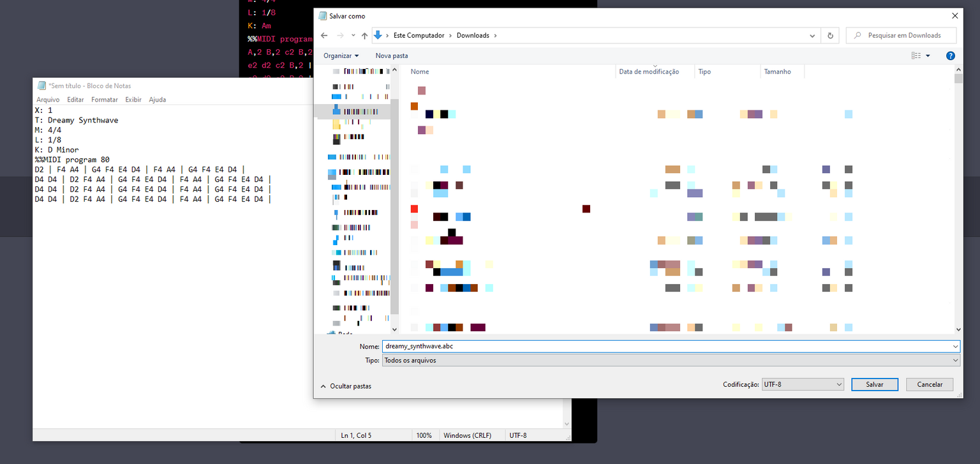The height and width of the screenshot is (464, 980).
Task: Click '100%' zoom in Notepad status bar
Action: [424, 435]
